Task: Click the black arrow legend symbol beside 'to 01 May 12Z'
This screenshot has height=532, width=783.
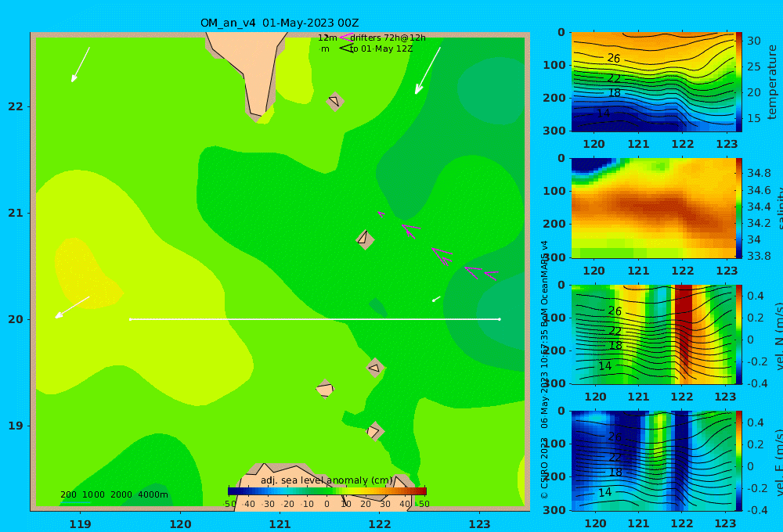Action: (x=346, y=49)
